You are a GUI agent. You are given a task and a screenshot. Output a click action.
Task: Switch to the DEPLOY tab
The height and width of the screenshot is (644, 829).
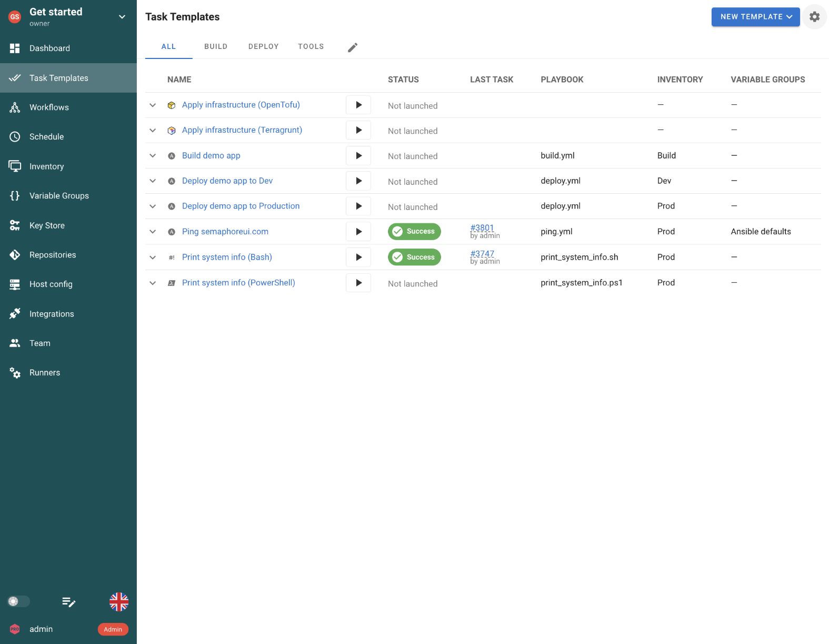[263, 47]
